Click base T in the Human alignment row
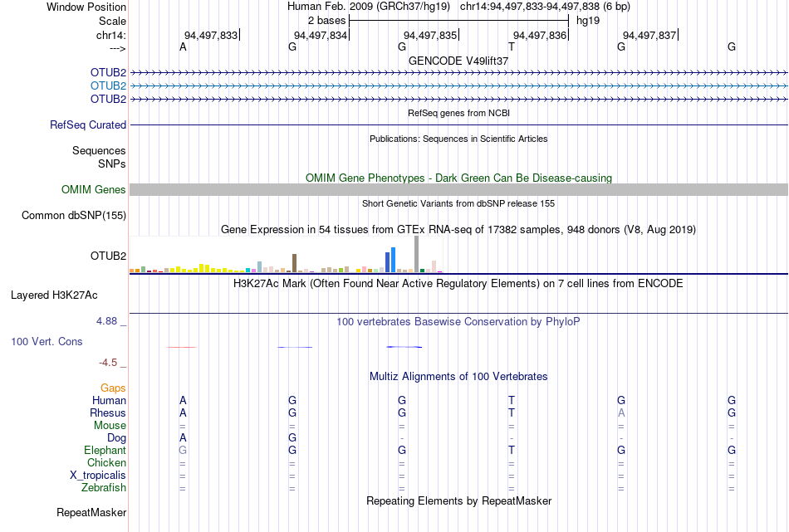The image size is (789, 532). tap(512, 400)
